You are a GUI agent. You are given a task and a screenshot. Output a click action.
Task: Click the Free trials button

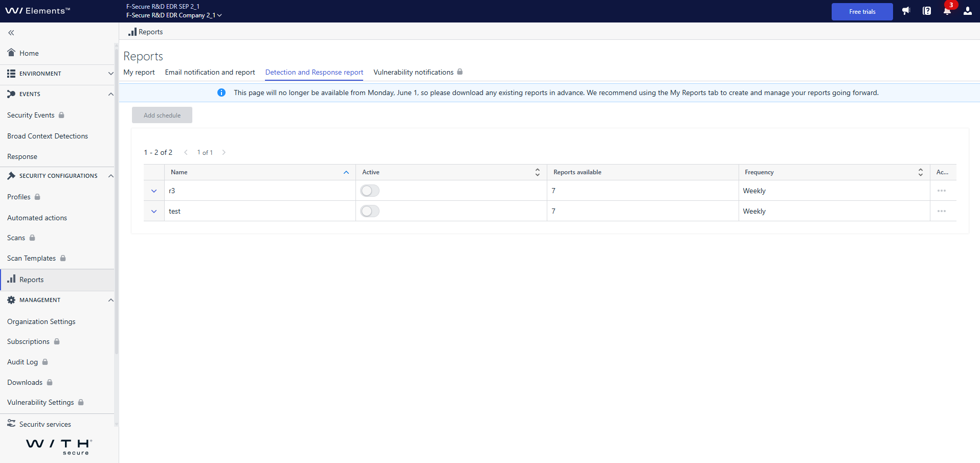[862, 11]
